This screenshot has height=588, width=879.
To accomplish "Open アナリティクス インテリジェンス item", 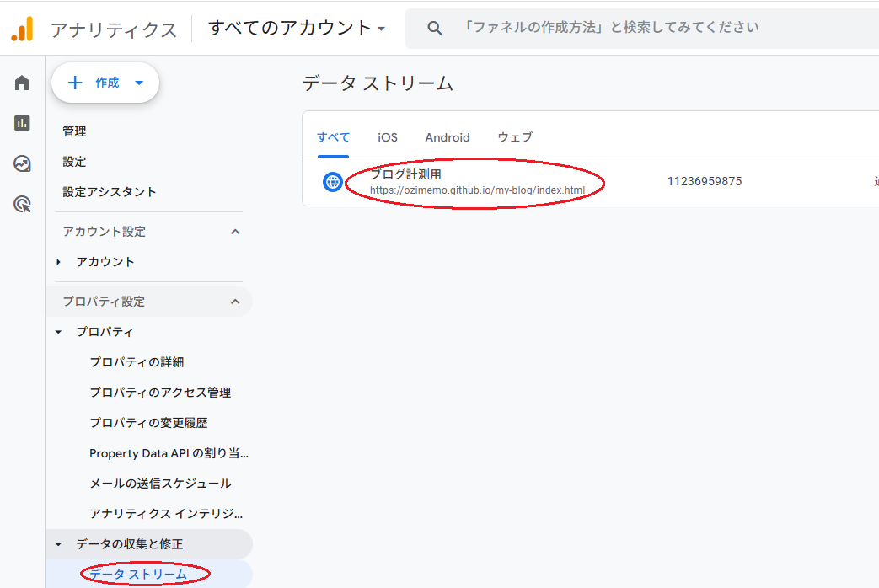I will (166, 514).
